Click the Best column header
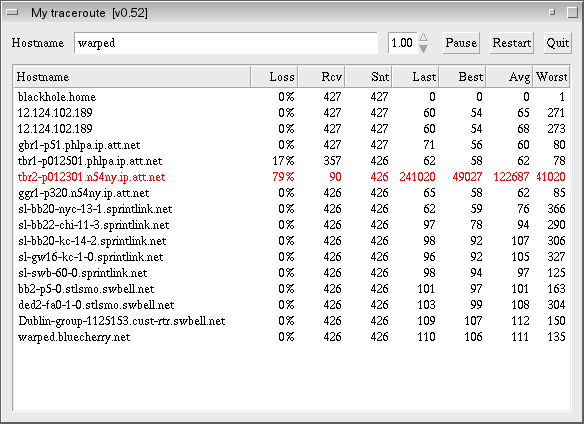 point(462,77)
